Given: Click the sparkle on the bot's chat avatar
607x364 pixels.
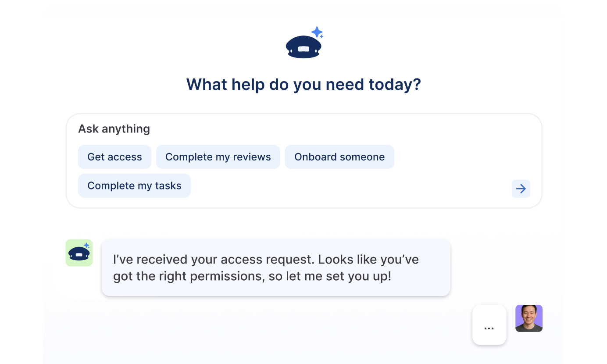Looking at the screenshot, I should pos(86,246).
